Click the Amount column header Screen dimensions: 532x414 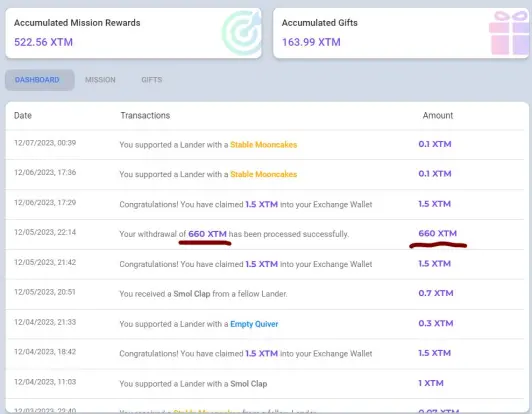point(438,115)
